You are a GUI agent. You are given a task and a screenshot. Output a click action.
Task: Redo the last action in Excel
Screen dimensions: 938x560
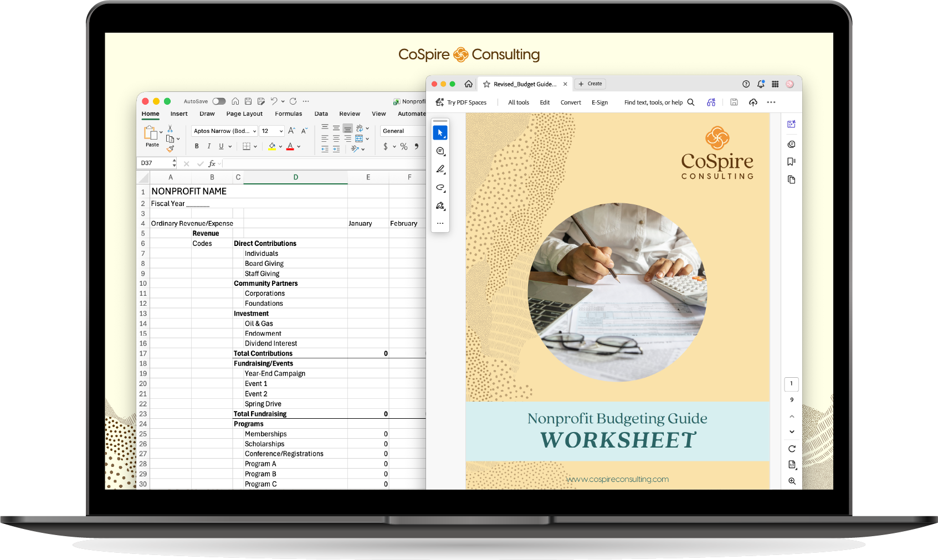coord(293,101)
